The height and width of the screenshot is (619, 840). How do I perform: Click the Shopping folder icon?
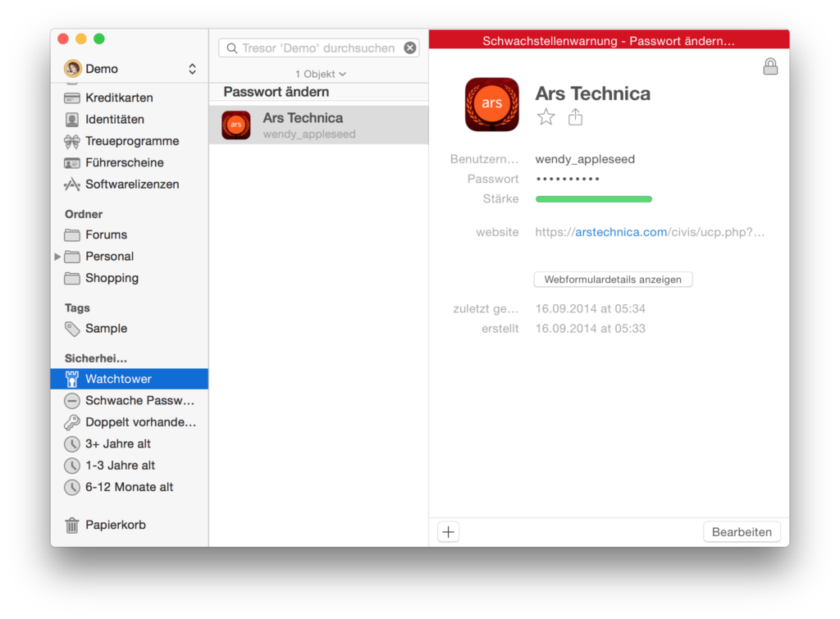[72, 279]
